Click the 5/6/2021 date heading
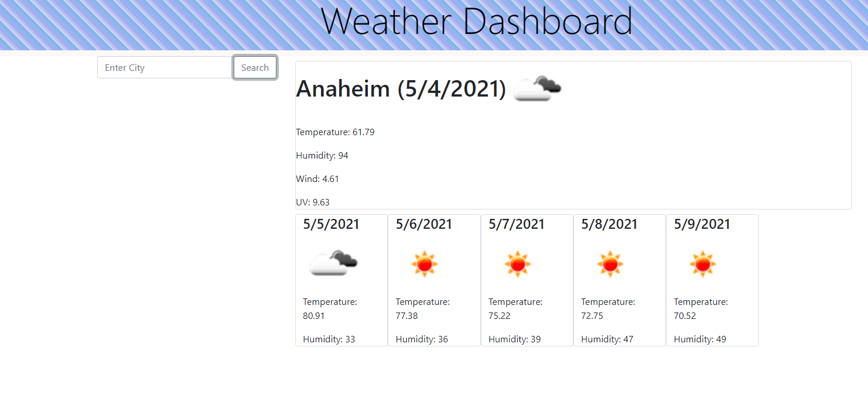868x395 pixels. click(423, 224)
